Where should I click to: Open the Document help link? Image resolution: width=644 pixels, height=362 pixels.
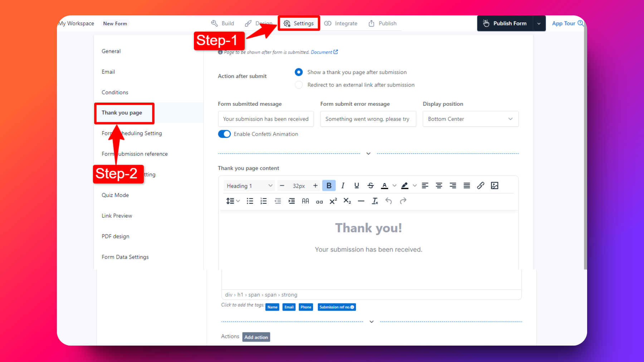coord(324,52)
